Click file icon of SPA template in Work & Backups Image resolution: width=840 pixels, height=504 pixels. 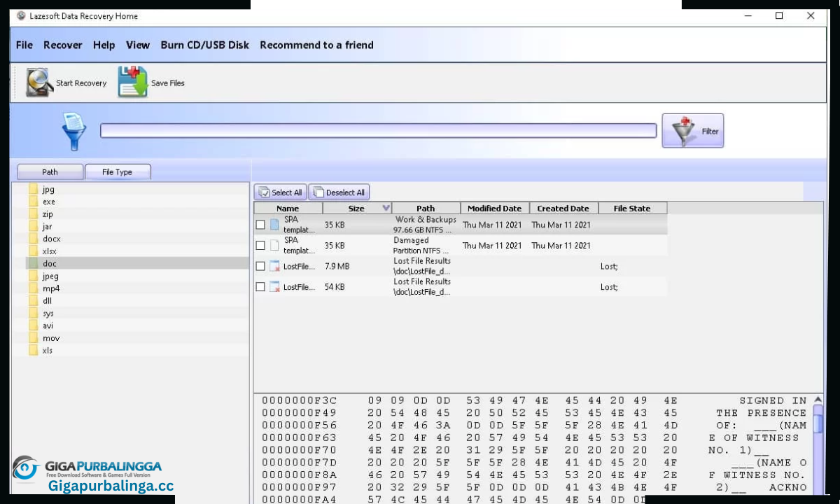pyautogui.click(x=275, y=225)
